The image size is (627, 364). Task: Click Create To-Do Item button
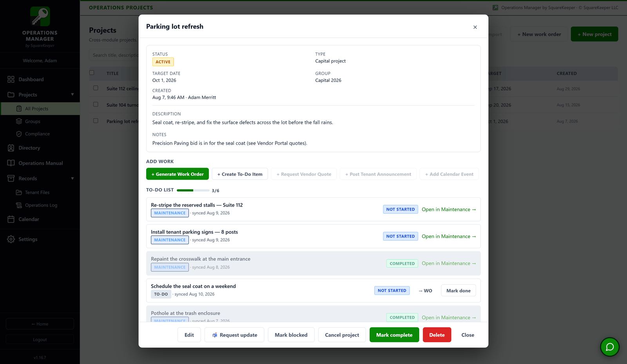point(240,174)
